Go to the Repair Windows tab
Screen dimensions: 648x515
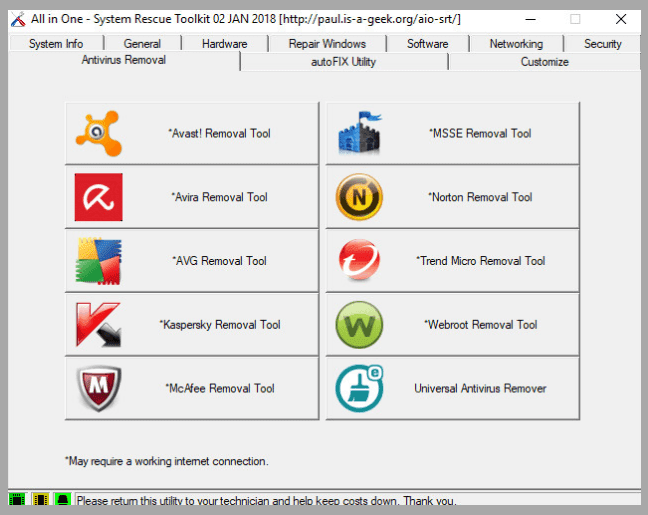click(327, 44)
